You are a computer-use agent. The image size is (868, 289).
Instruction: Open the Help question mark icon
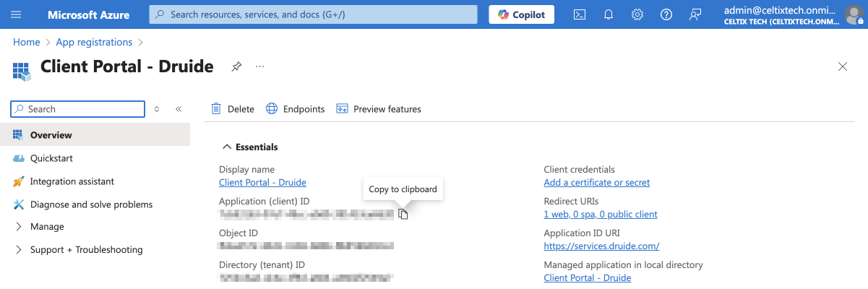pos(666,14)
